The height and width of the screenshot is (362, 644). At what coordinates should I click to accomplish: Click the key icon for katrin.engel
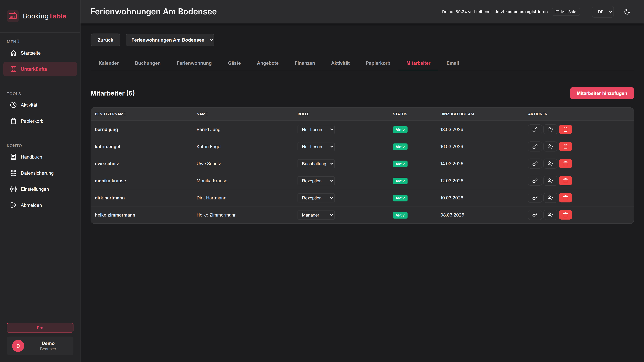[535, 147]
